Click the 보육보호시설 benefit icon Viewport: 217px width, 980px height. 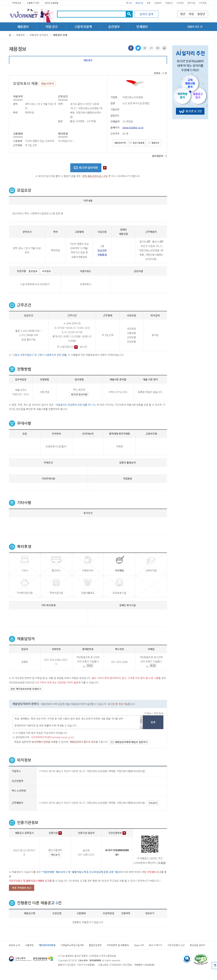(119, 582)
